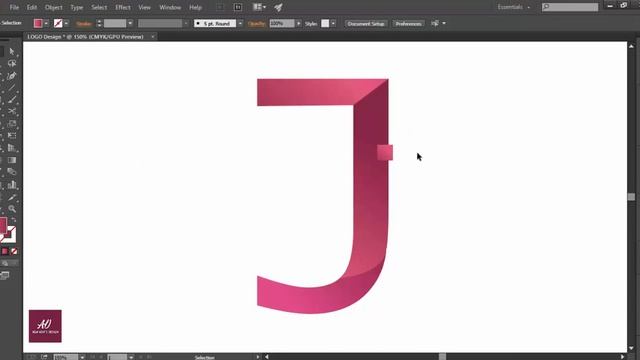The width and height of the screenshot is (640, 360).
Task: Click the Fill box in the toolbar
Action: coord(3,225)
